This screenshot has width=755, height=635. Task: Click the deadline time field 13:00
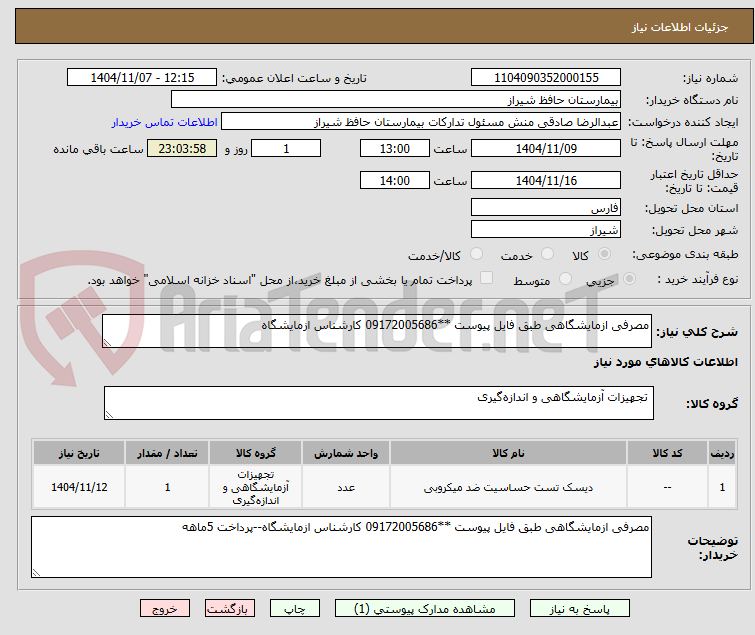[395, 148]
